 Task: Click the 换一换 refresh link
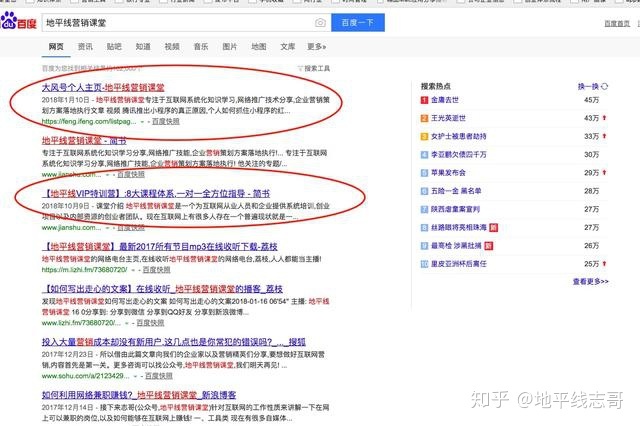pos(588,87)
